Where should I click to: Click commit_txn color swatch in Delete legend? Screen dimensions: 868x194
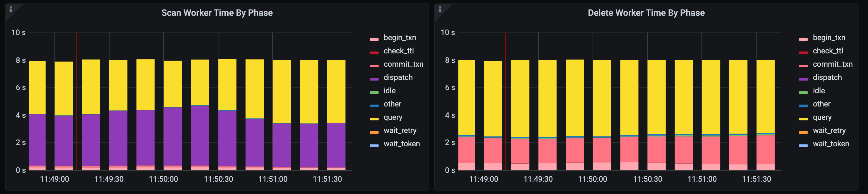click(x=803, y=66)
